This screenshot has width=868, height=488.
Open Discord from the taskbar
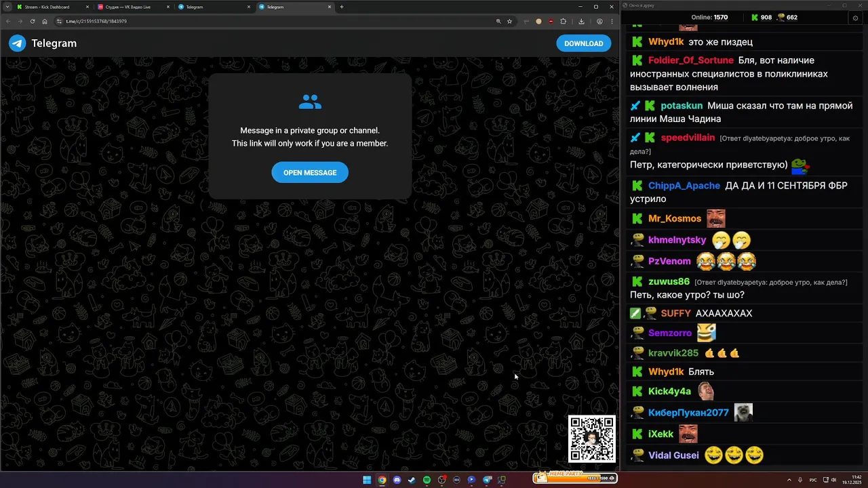pyautogui.click(x=397, y=480)
